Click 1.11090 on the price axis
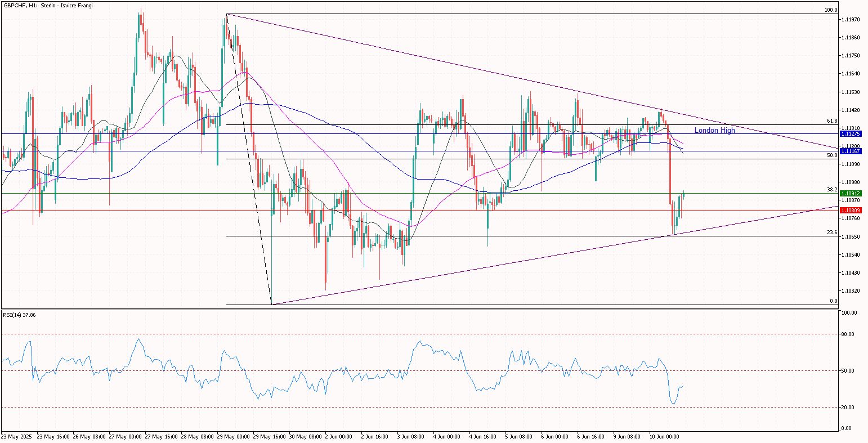Viewport: 868px width, 443px height. tap(852, 164)
